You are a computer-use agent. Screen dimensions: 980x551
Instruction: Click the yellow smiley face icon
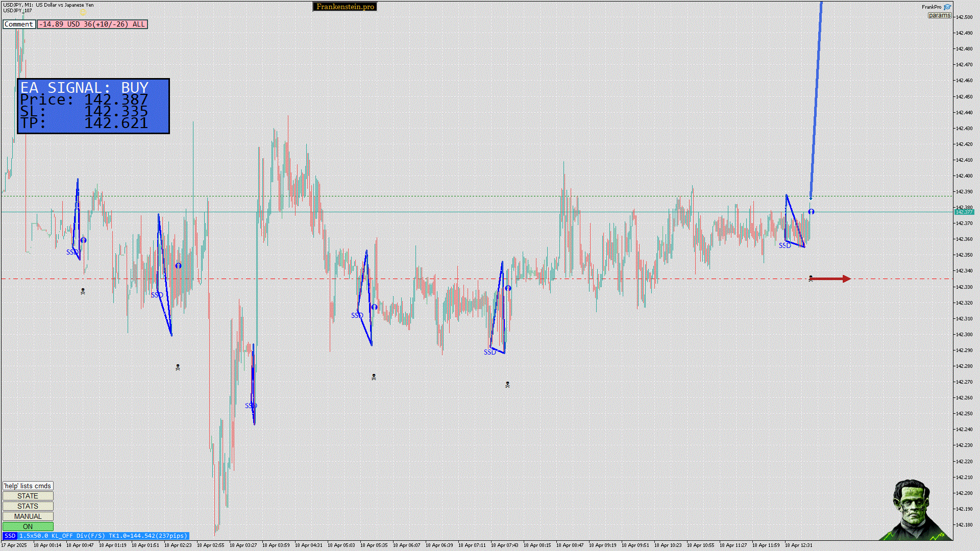click(x=82, y=11)
